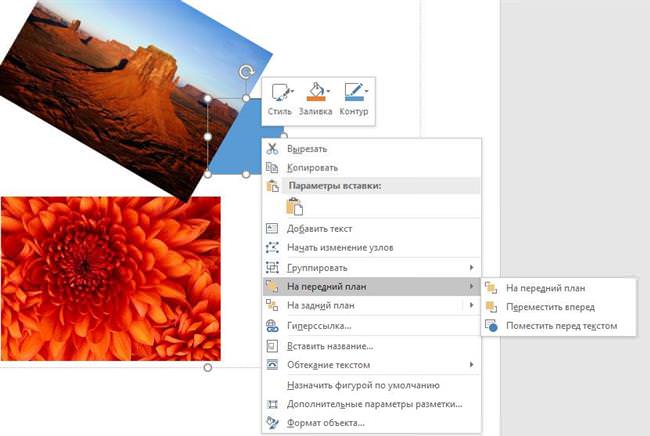Open the Контур outline color button
This screenshot has width=650, height=436.
[354, 99]
